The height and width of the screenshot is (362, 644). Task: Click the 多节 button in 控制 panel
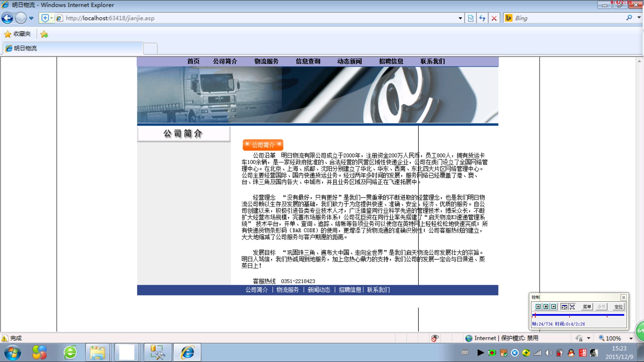pyautogui.click(x=601, y=307)
